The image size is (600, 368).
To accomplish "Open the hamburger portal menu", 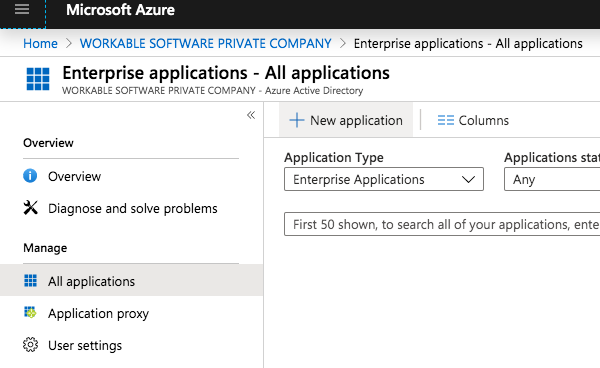I will click(22, 10).
